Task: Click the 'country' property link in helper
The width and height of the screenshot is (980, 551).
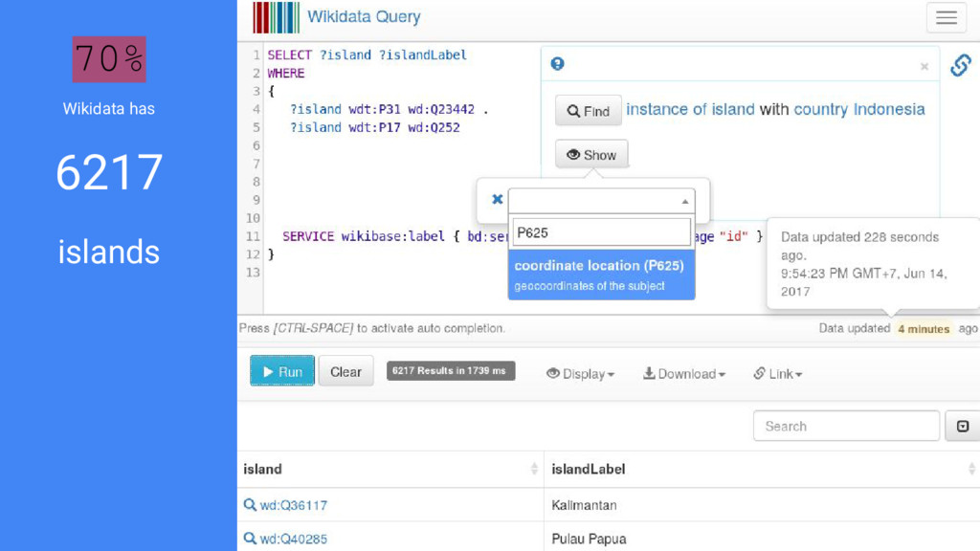Action: [x=820, y=109]
